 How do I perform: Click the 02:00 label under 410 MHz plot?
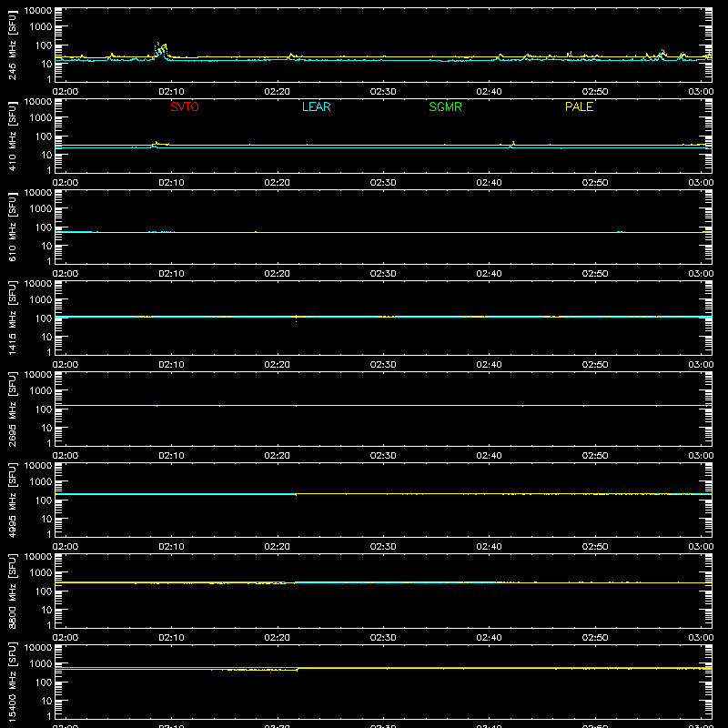[x=66, y=183]
